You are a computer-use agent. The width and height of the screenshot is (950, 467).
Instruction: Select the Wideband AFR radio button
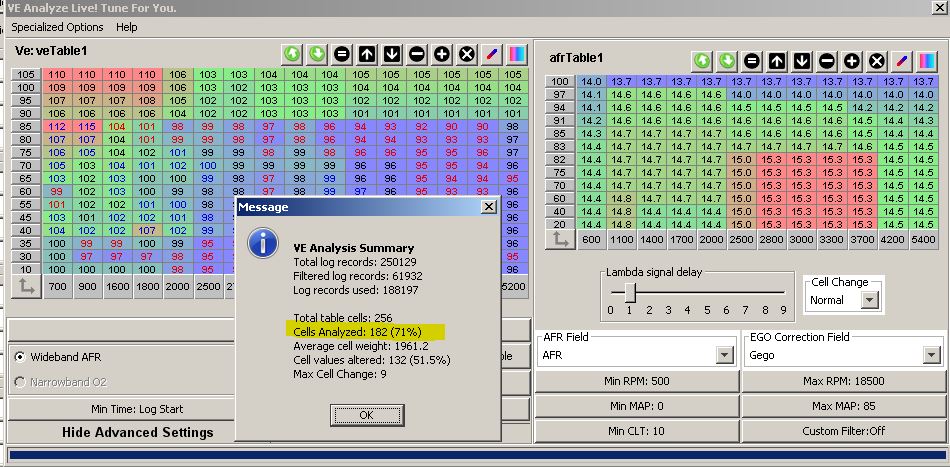pyautogui.click(x=20, y=357)
